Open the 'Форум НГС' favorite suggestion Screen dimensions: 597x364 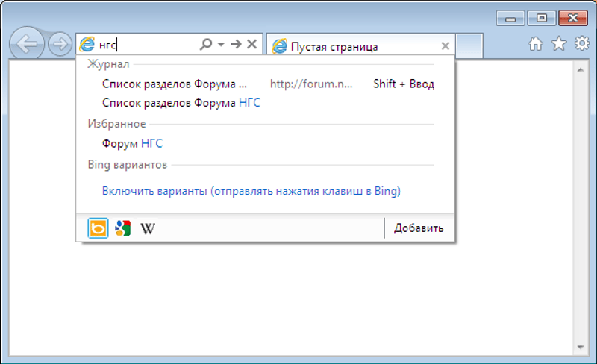(132, 144)
